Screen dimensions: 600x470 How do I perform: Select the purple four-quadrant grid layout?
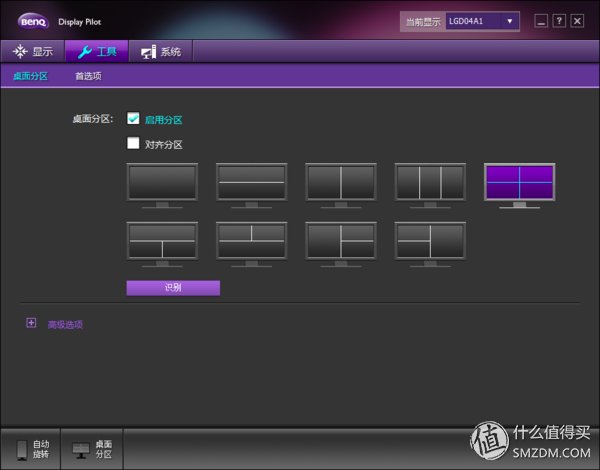click(x=519, y=183)
